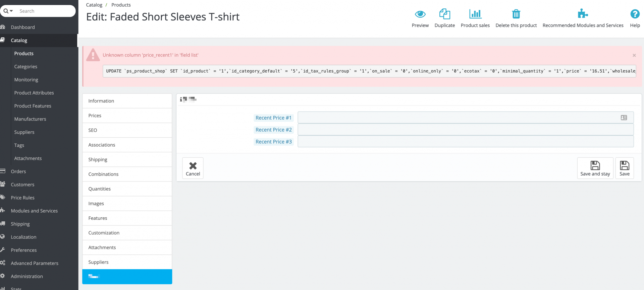Open Modules and Services sidebar icon
The width and height of the screenshot is (644, 290).
coord(3,210)
